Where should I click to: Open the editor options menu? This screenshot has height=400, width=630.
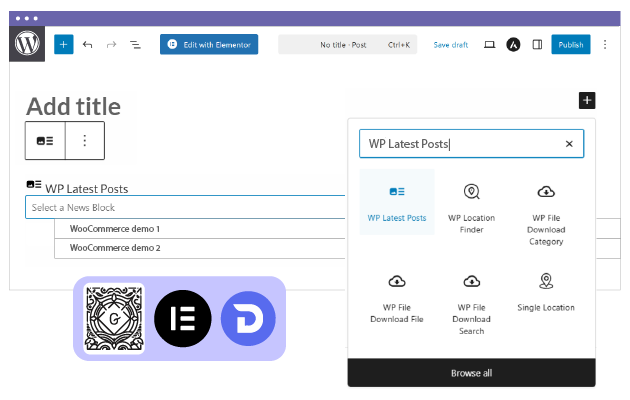605,45
